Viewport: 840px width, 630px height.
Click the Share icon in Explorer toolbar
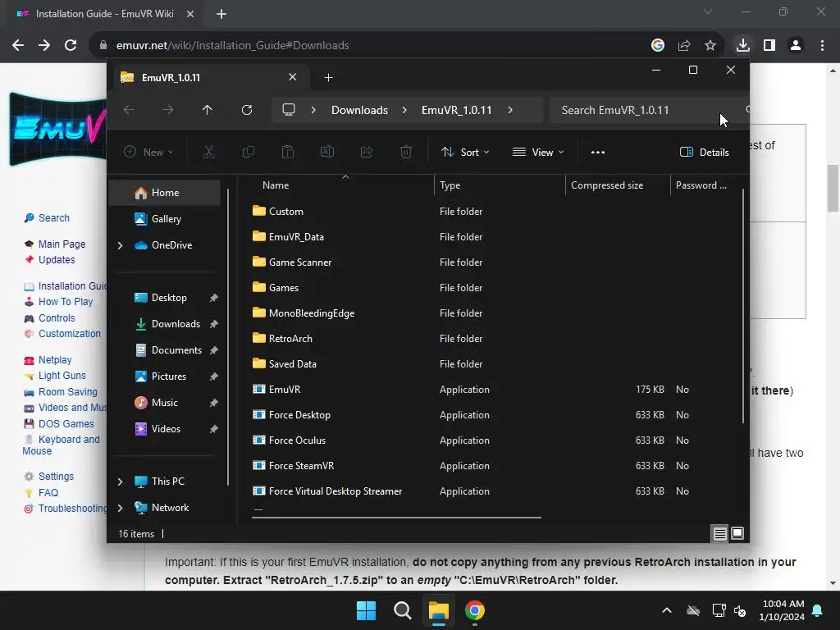pos(367,152)
